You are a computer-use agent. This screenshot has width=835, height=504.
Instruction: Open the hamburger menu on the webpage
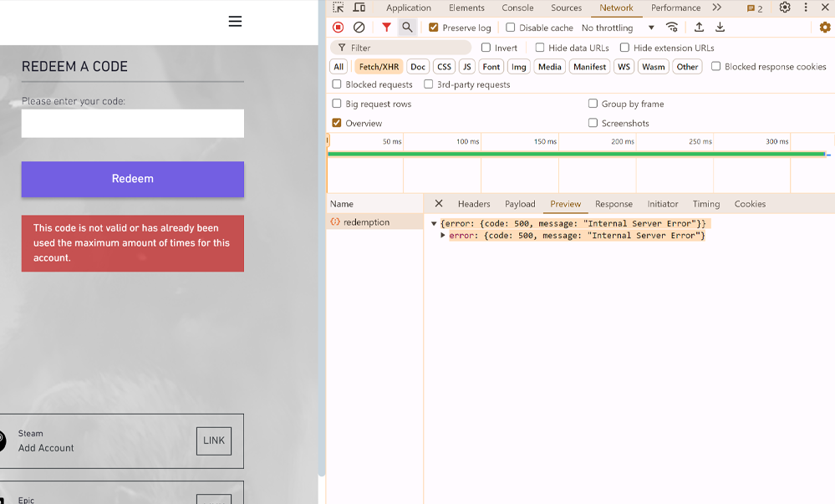tap(235, 21)
